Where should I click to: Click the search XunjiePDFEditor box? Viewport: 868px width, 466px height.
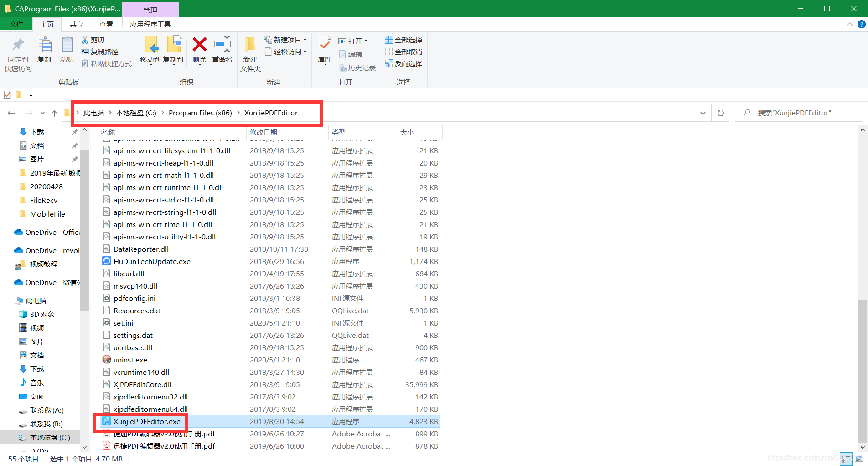798,113
